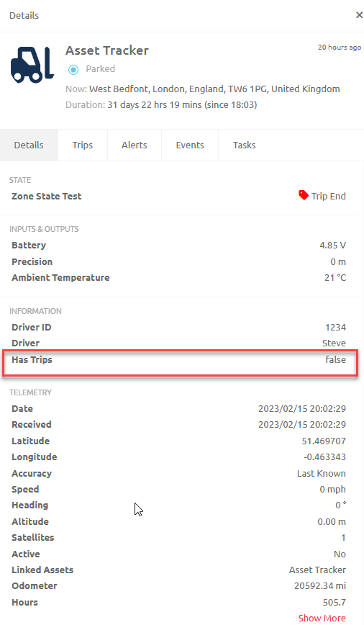Close the Details panel
Viewport: 364px width, 625px height.
359,15
